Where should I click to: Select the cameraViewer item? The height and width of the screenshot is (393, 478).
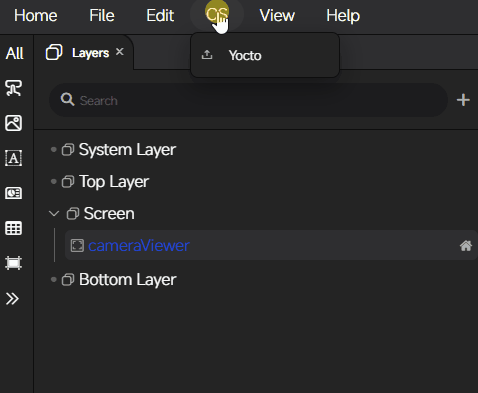[271, 245]
